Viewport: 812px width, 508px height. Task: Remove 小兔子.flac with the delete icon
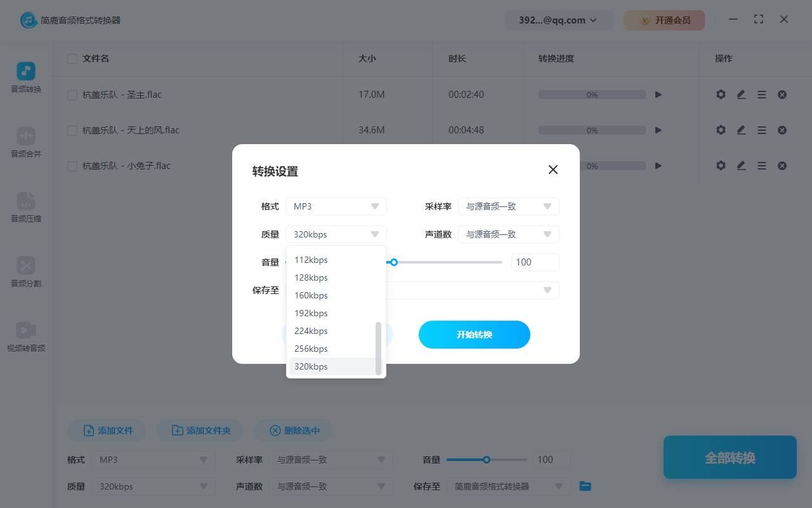pyautogui.click(x=782, y=165)
